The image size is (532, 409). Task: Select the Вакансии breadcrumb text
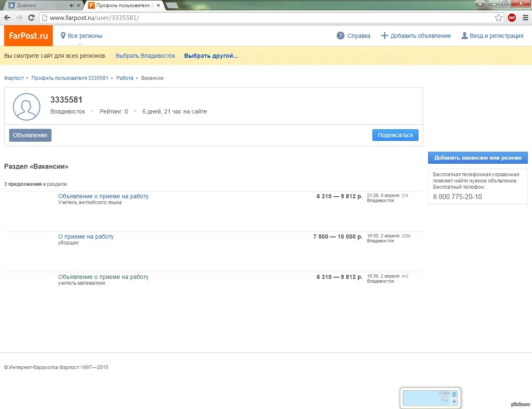tap(153, 78)
